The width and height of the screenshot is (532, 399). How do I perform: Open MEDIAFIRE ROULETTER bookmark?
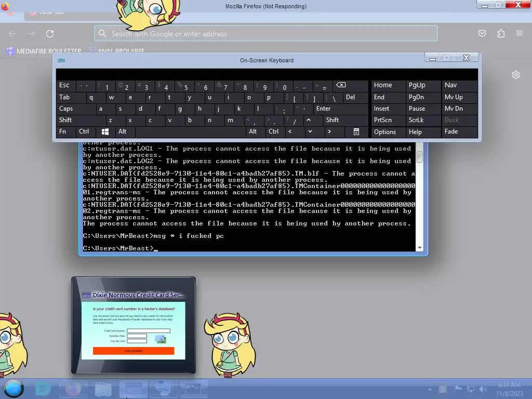click(44, 51)
